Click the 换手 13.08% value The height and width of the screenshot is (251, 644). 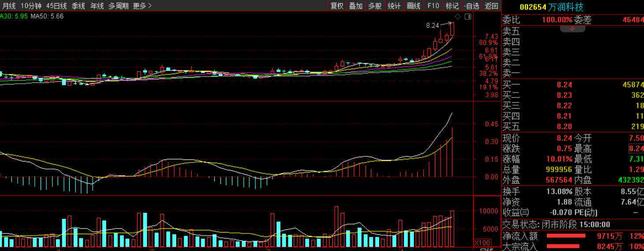559,192
